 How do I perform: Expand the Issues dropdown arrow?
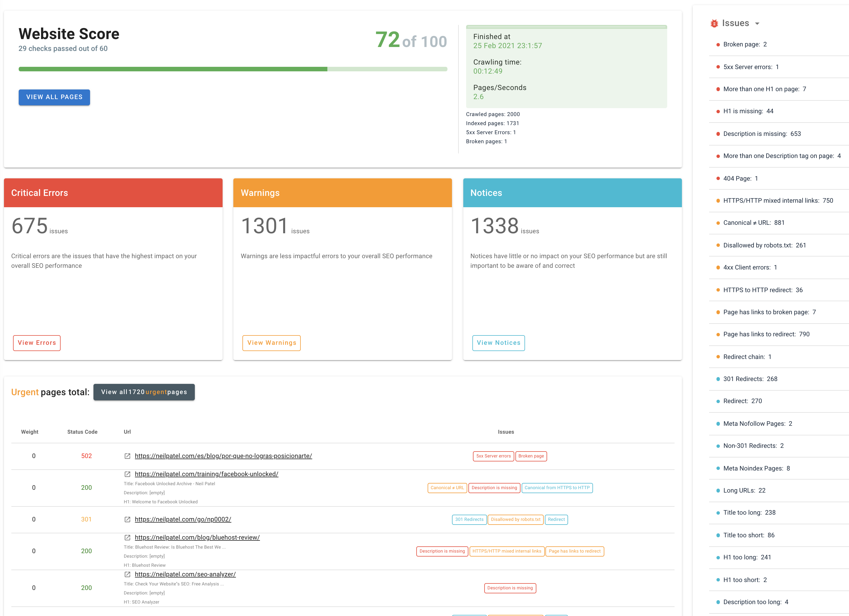[x=757, y=23]
